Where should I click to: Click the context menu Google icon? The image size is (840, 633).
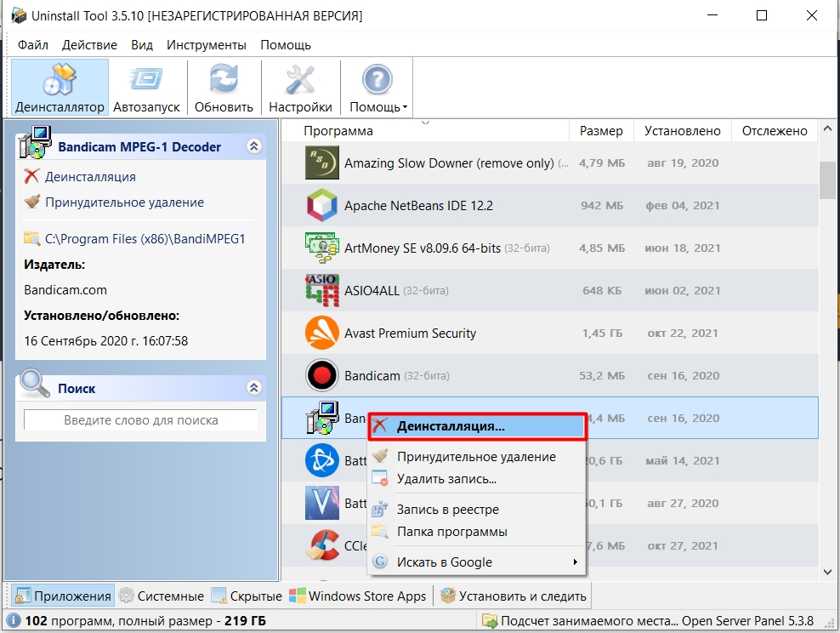[380, 562]
